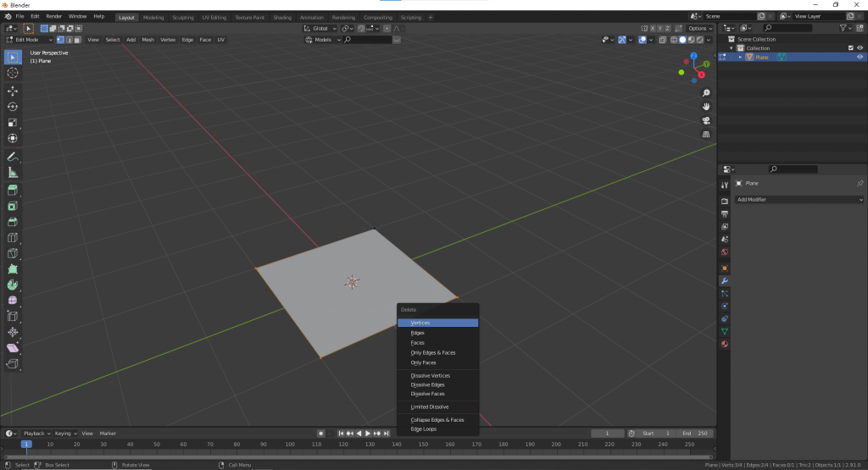Open the Playback dropdown in timeline
Viewport: 868px width, 470px height.
pyautogui.click(x=36, y=434)
